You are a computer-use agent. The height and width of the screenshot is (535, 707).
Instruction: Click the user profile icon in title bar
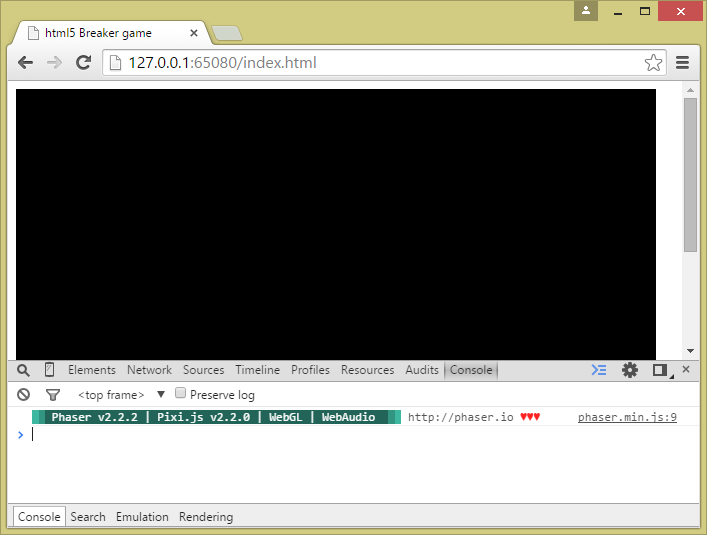[586, 11]
